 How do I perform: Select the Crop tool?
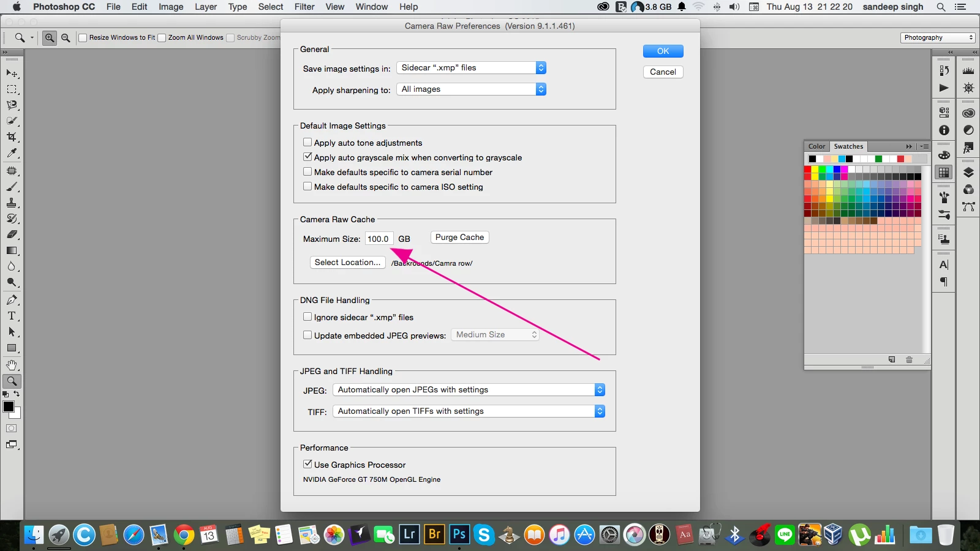tap(12, 137)
